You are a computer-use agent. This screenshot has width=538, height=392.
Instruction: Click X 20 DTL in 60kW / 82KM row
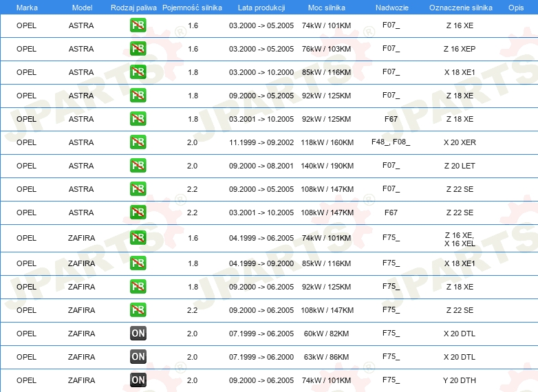tap(460, 334)
